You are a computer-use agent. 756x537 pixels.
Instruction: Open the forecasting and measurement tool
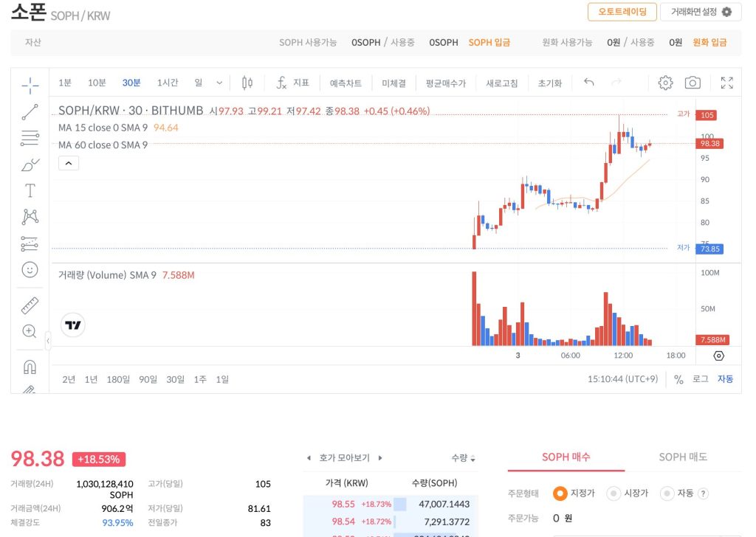pos(30,243)
